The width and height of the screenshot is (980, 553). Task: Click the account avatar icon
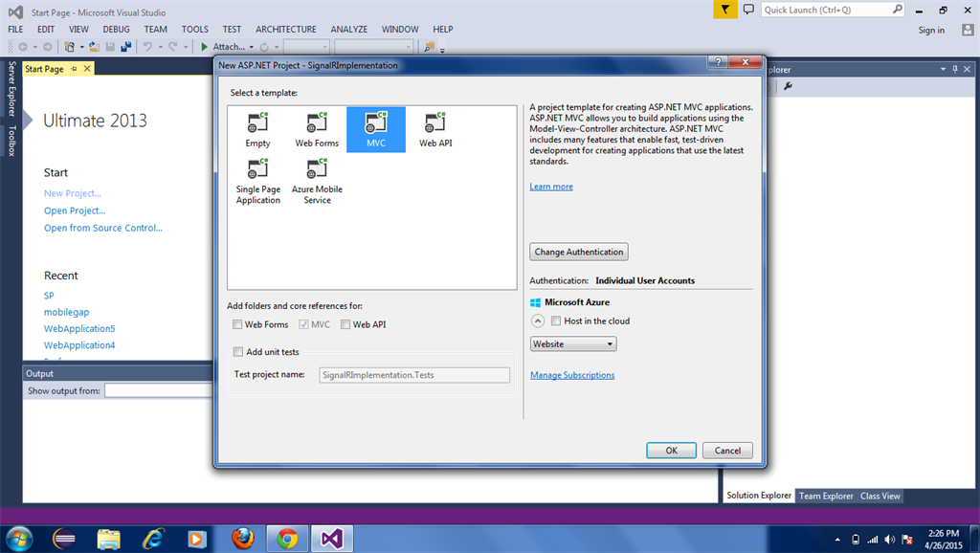(x=968, y=30)
